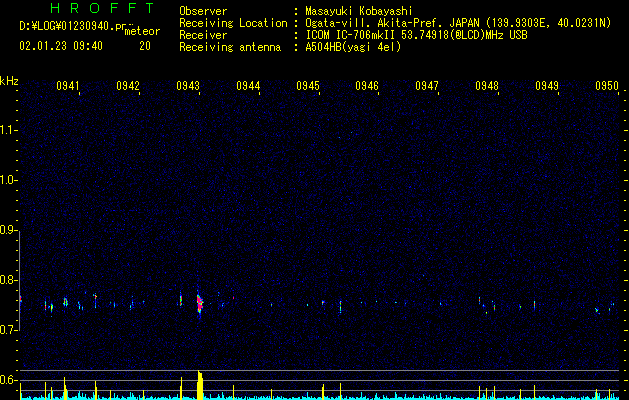The width and height of the screenshot is (629, 400).
Task: Select the A504HB(yagi 4el) antenna text
Action: [353, 47]
